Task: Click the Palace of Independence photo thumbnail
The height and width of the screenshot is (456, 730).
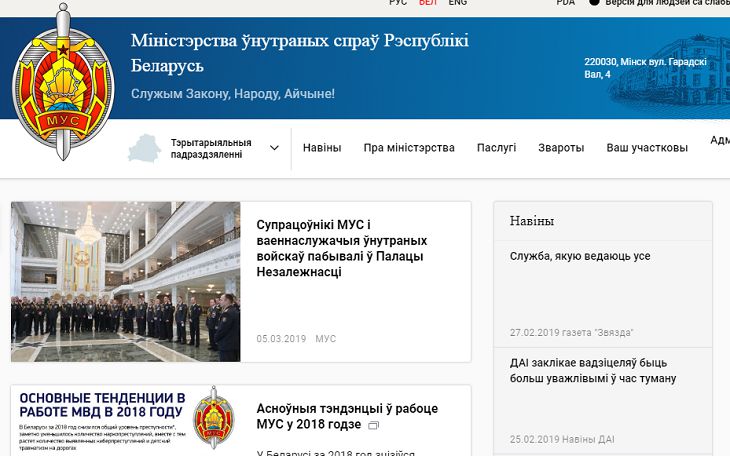Action: pyautogui.click(x=126, y=282)
